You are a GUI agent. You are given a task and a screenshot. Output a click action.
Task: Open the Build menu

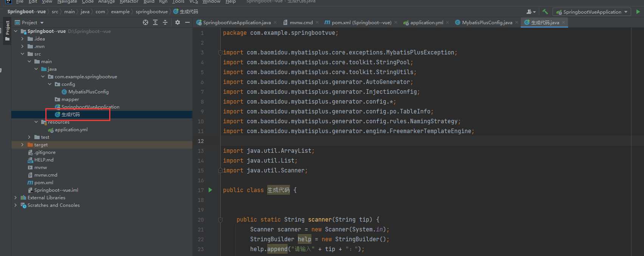[149, 2]
